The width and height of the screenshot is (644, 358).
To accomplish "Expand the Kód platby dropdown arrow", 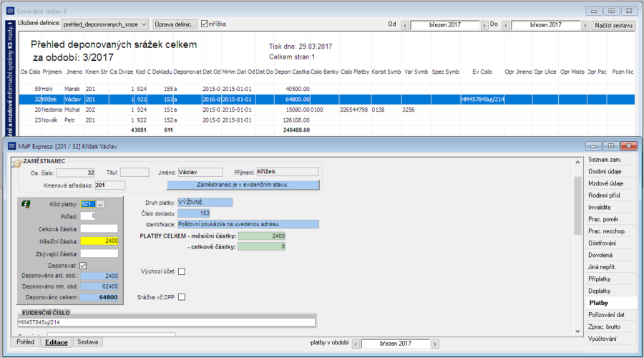I will pyautogui.click(x=100, y=204).
